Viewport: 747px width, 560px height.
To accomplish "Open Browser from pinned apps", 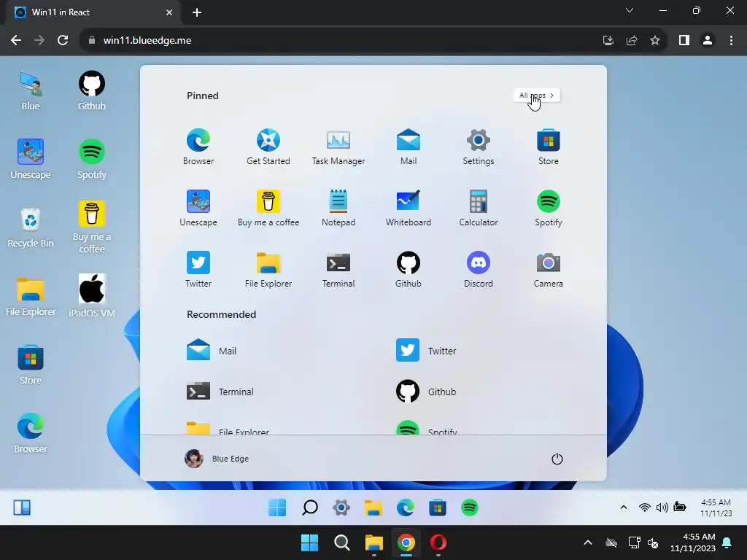I will (x=198, y=147).
